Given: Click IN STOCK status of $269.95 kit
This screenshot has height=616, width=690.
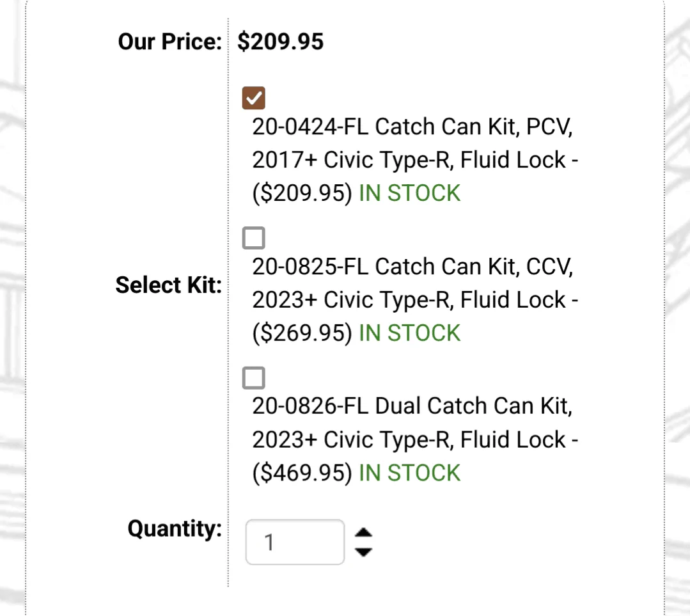Looking at the screenshot, I should (409, 333).
